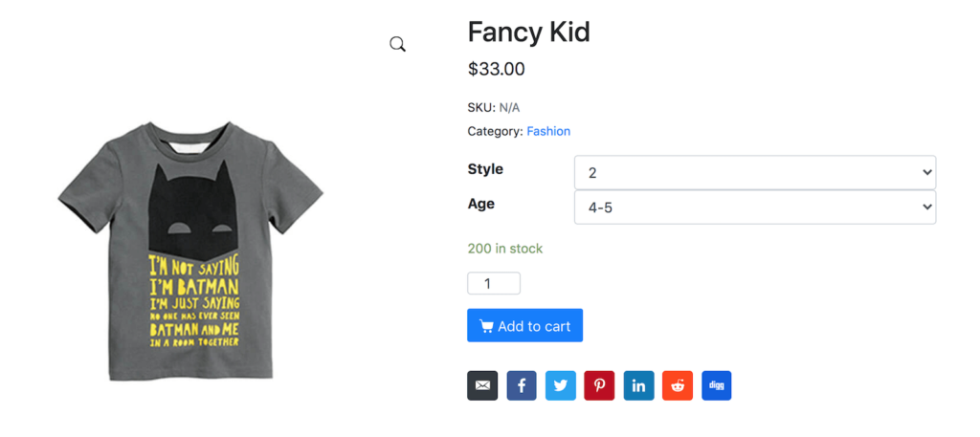980x437 pixels.
Task: Share on Reddit
Action: [678, 385]
